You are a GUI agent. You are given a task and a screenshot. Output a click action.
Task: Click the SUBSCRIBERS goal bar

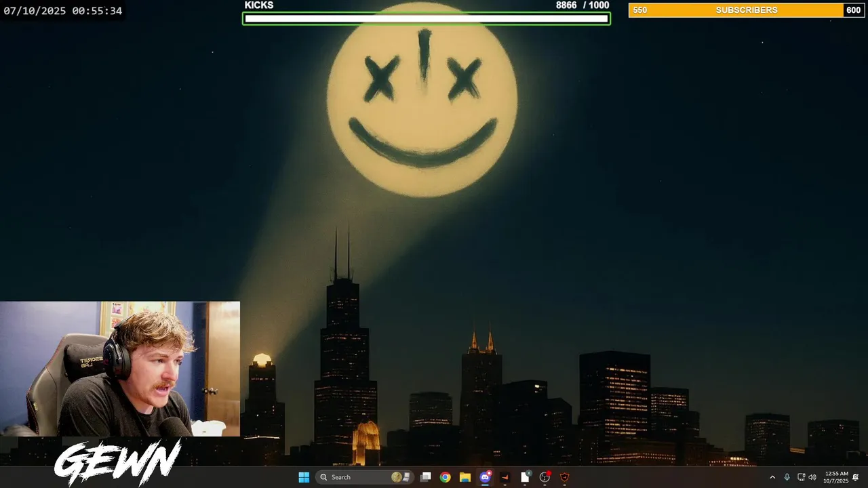coord(746,10)
